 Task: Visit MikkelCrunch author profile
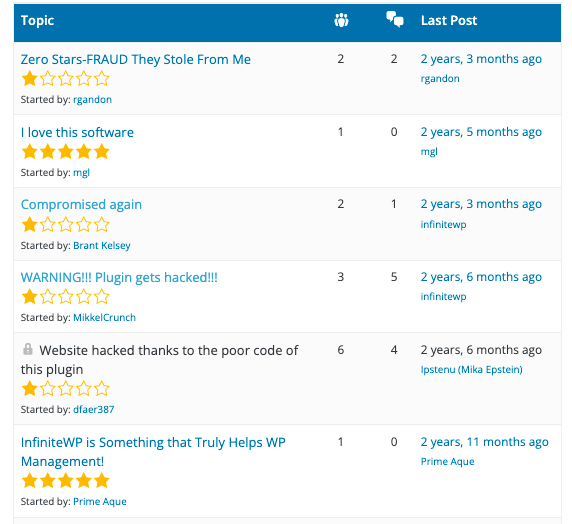tap(104, 317)
